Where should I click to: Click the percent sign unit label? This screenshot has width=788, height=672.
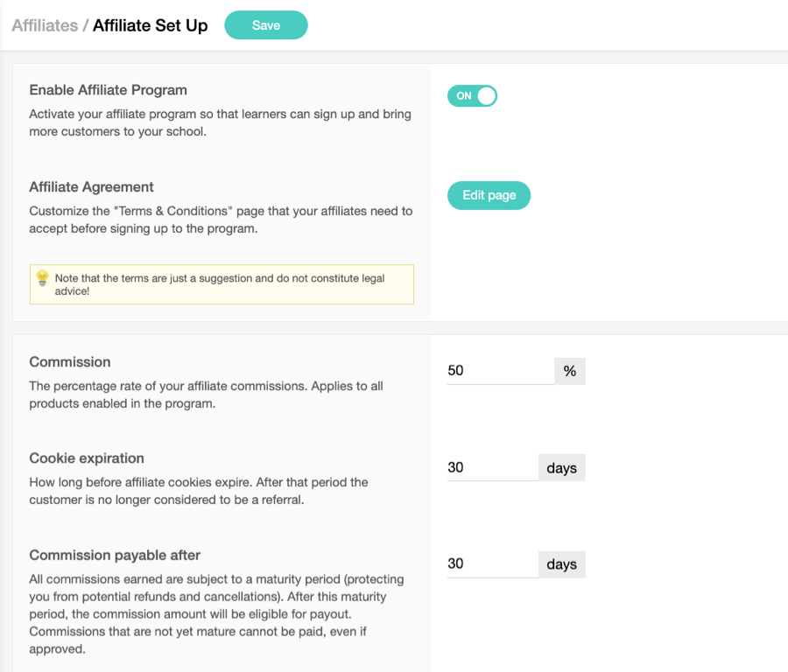coord(570,371)
